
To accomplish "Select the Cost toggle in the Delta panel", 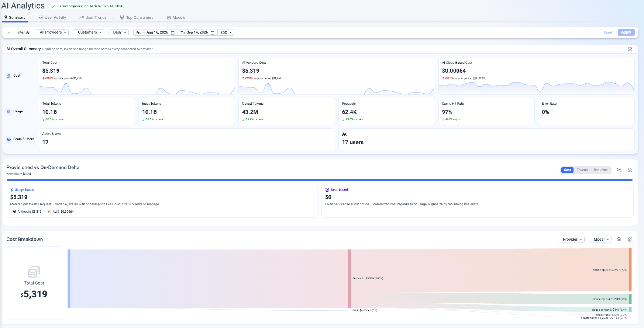I will pyautogui.click(x=567, y=170).
